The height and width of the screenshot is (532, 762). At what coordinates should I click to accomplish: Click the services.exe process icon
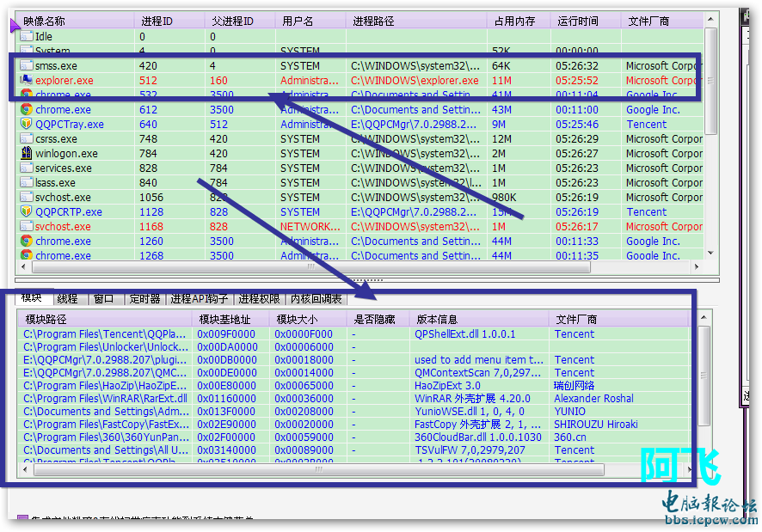click(x=27, y=168)
